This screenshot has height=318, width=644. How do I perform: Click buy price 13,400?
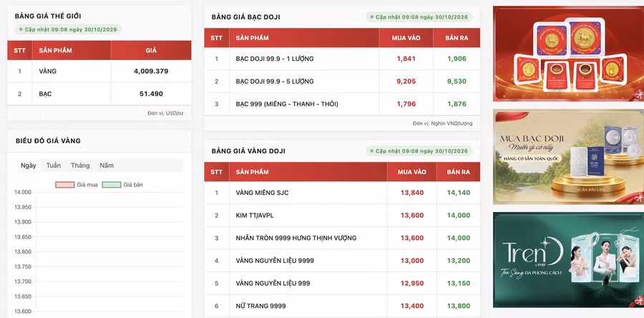point(412,306)
